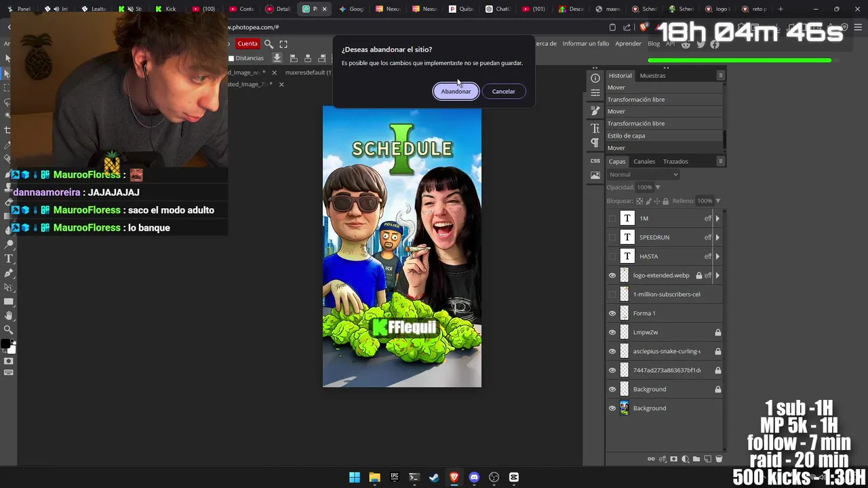Toggle the Distancias checkbox
The height and width of the screenshot is (488, 868).
pyautogui.click(x=231, y=58)
